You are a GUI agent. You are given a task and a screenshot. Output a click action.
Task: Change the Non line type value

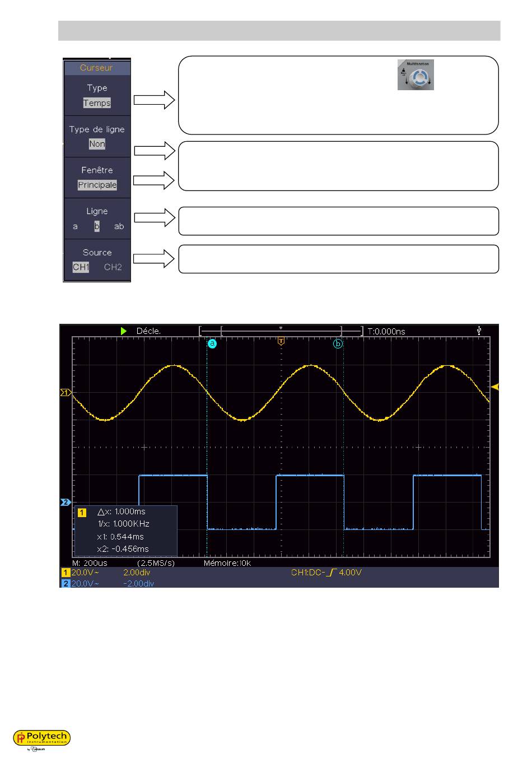point(97,144)
